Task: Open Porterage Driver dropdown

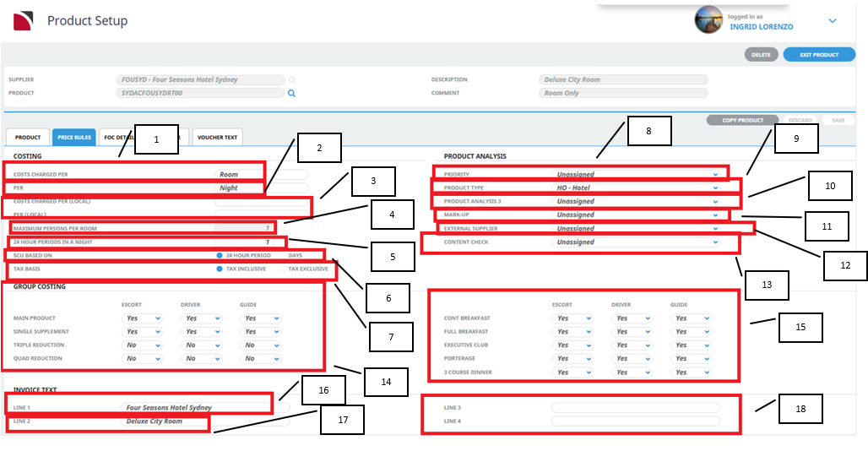Action: coord(632,358)
